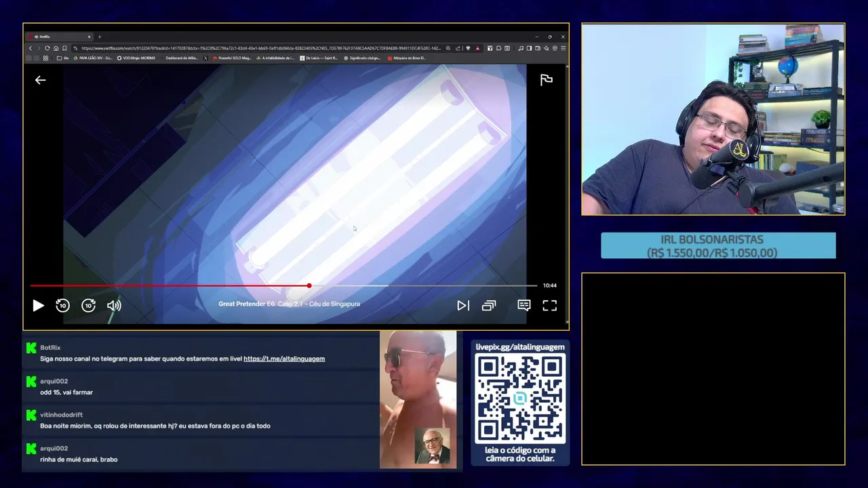The width and height of the screenshot is (868, 488).
Task: Open the bookmarks apps grid icon
Action: (45, 58)
